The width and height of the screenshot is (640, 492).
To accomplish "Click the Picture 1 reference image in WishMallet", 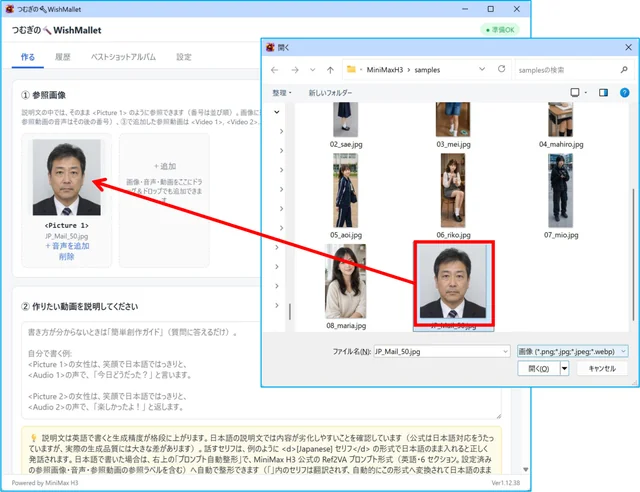I will (x=67, y=177).
